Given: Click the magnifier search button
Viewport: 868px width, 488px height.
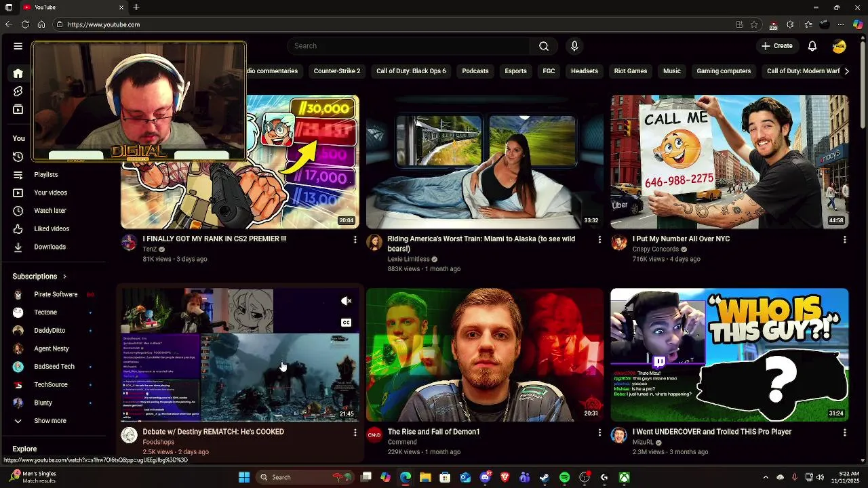Looking at the screenshot, I should tap(544, 46).
